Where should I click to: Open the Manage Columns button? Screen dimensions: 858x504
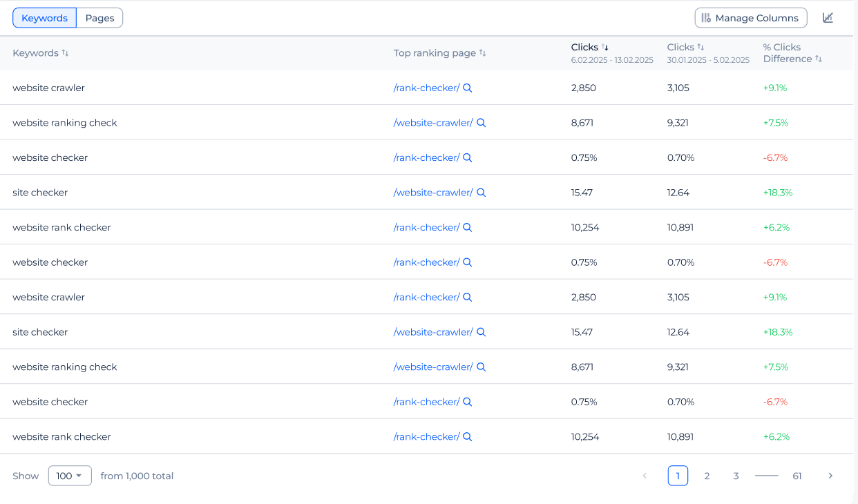tap(751, 18)
